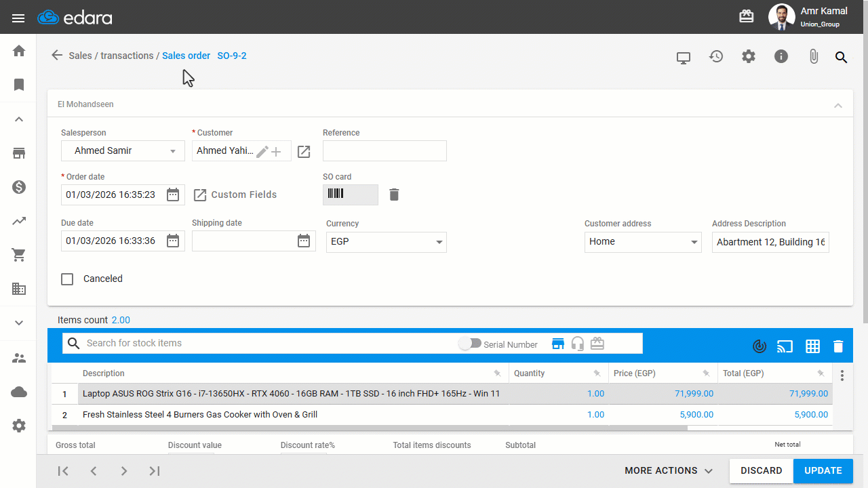This screenshot has height=488, width=868.
Task: Click the DISCARD button
Action: 762,470
